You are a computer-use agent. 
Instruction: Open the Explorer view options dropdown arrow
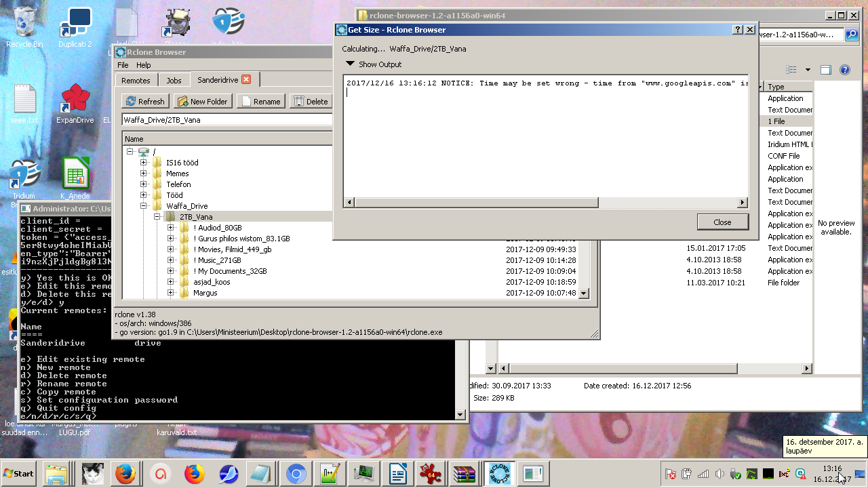(808, 70)
